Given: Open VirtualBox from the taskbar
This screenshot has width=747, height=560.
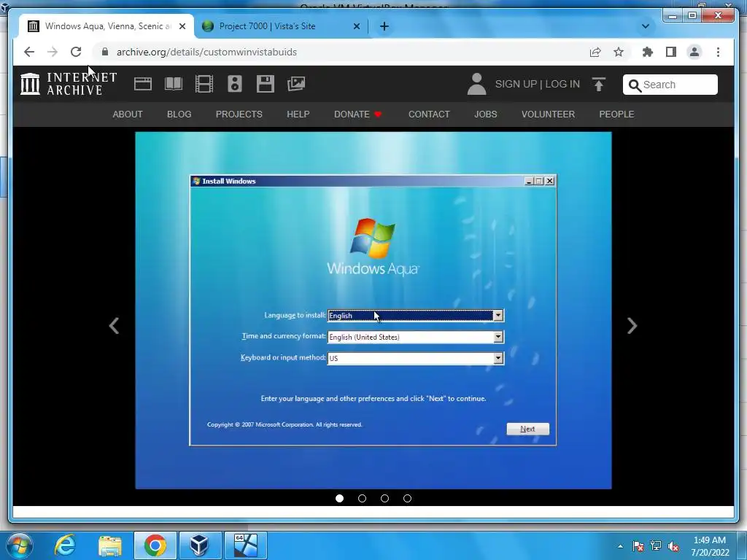Looking at the screenshot, I should [200, 545].
